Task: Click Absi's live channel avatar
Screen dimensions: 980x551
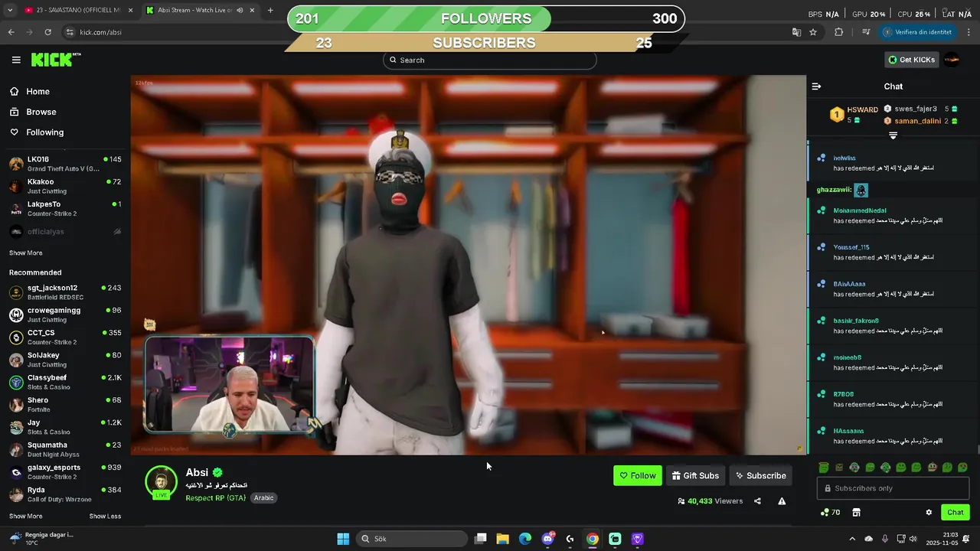Action: (x=161, y=482)
